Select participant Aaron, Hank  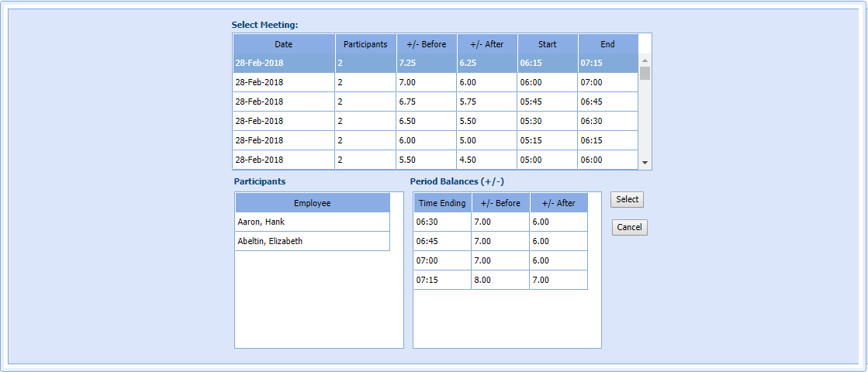click(312, 222)
